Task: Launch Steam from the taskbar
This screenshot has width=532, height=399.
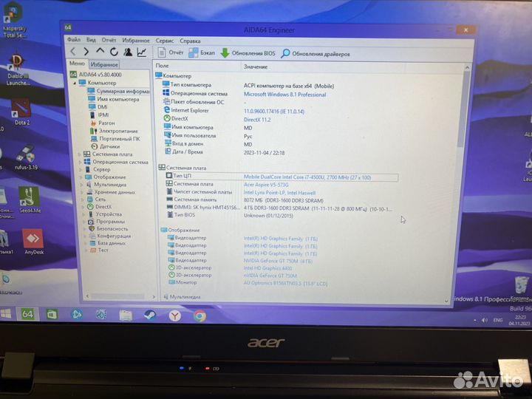Action: tap(150, 316)
